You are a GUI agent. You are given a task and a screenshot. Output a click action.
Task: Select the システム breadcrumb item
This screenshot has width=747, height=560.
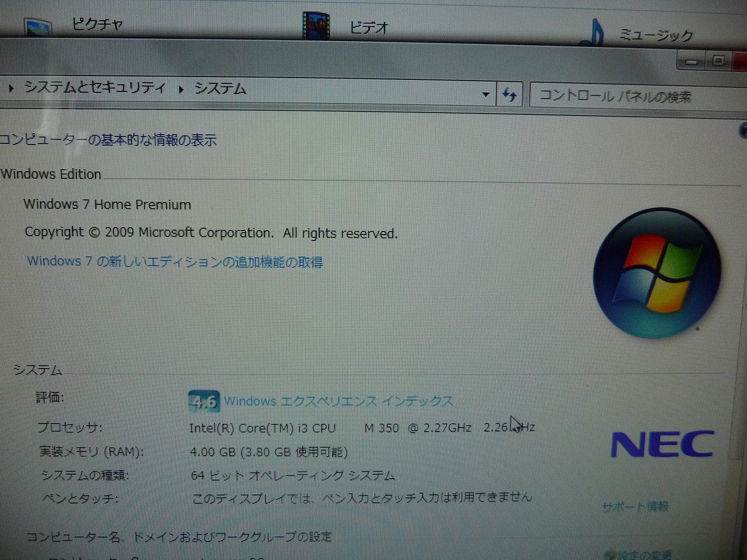click(220, 89)
